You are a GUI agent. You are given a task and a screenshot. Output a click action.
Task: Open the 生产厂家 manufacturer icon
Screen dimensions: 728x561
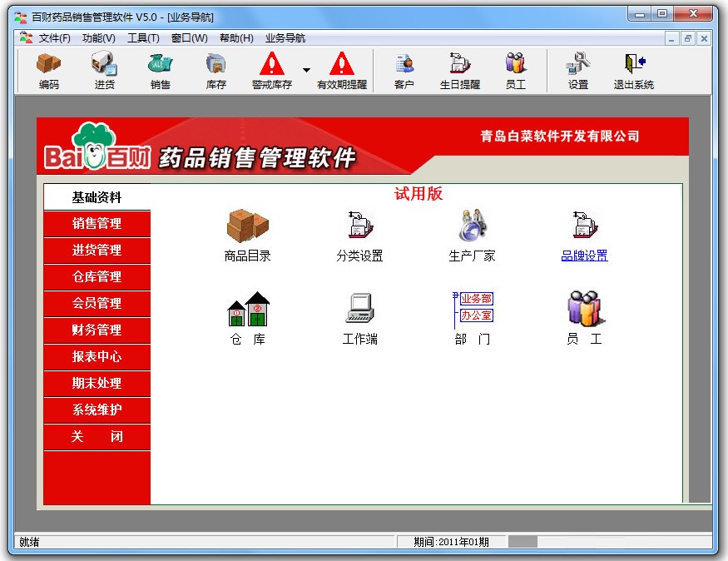[x=473, y=236]
